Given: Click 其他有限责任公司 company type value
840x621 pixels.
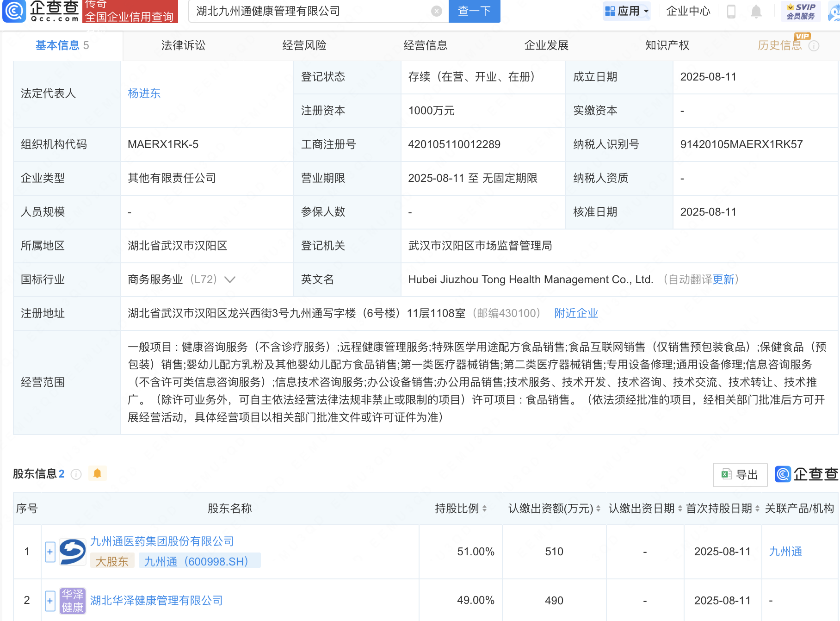Looking at the screenshot, I should coord(172,178).
